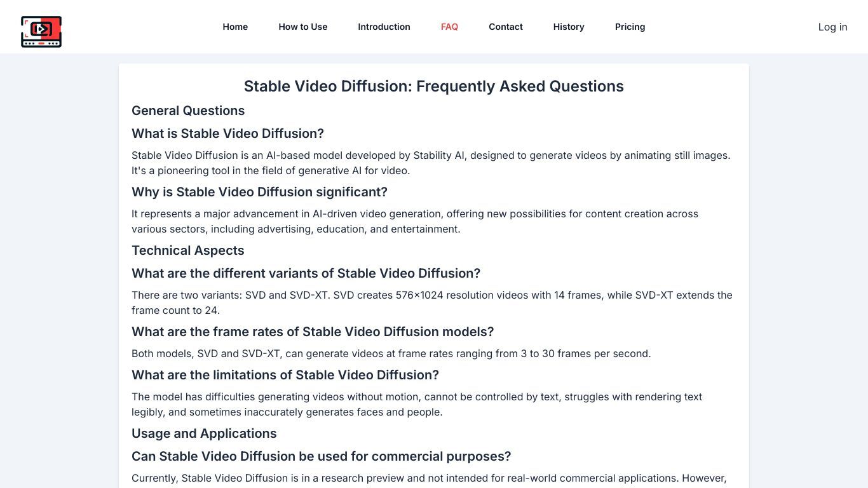
Task: Click 'What are the frame rates' question
Action: [313, 332]
